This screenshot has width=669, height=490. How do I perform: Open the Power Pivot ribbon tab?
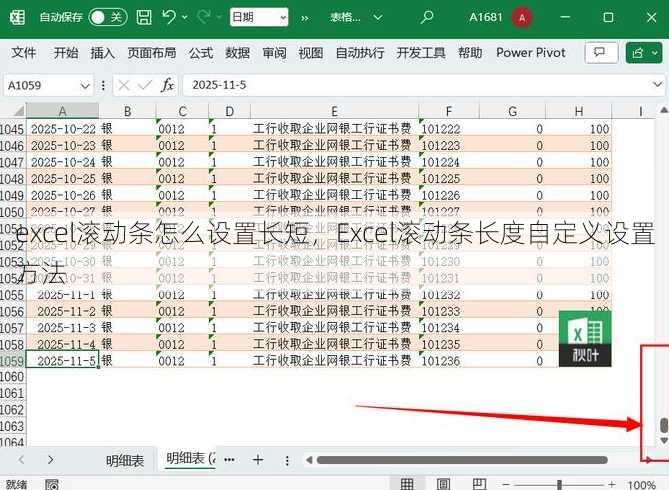[x=531, y=53]
